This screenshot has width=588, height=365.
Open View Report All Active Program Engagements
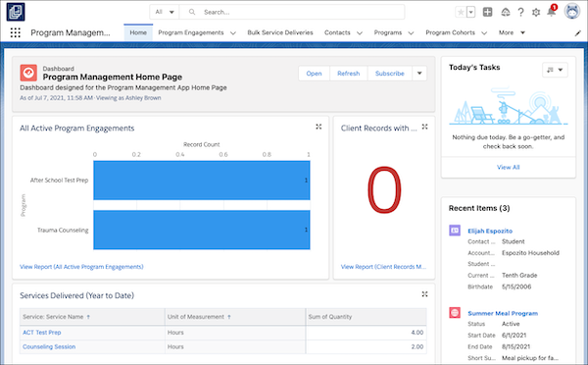click(81, 267)
